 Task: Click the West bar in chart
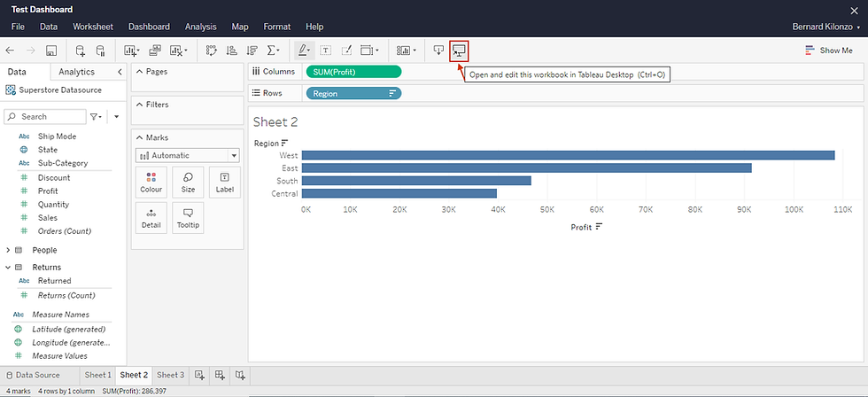[x=568, y=156]
